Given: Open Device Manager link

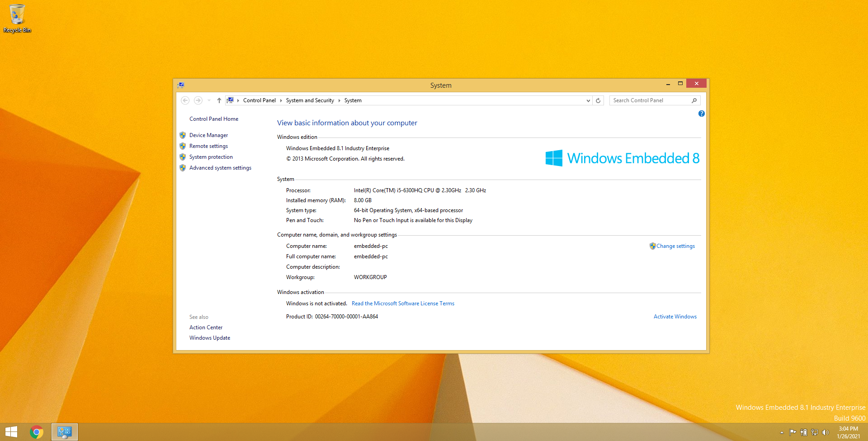Looking at the screenshot, I should coord(208,135).
